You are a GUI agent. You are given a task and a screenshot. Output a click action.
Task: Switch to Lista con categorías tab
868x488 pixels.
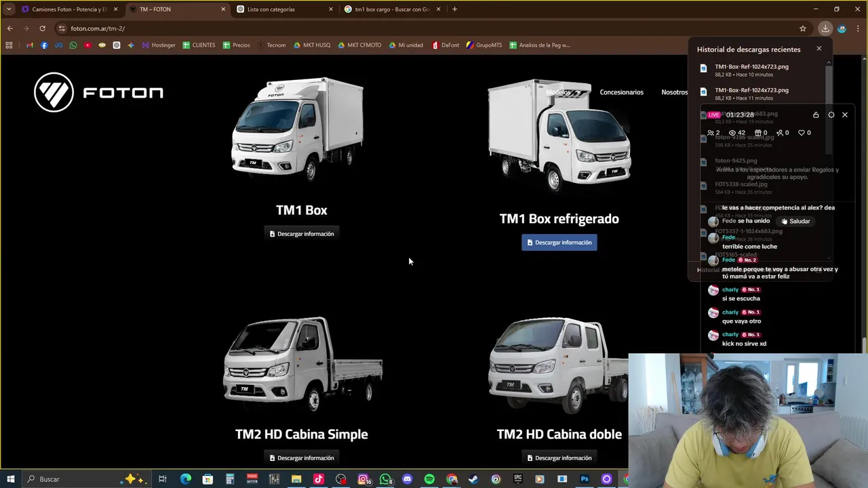click(x=284, y=9)
